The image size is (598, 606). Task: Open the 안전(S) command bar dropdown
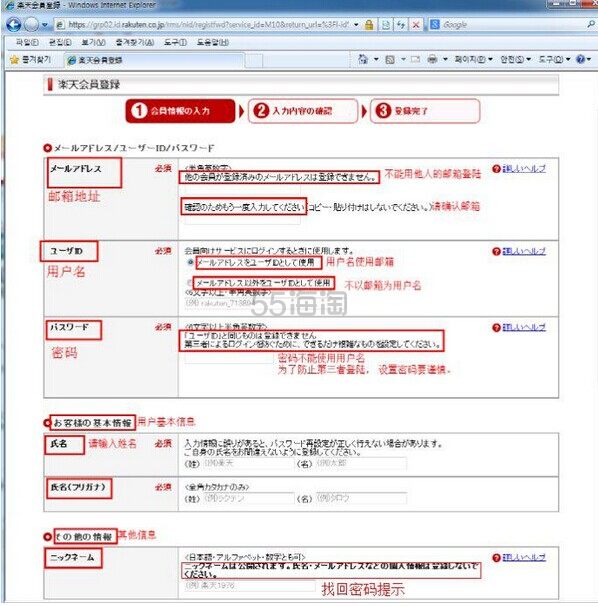pyautogui.click(x=516, y=59)
